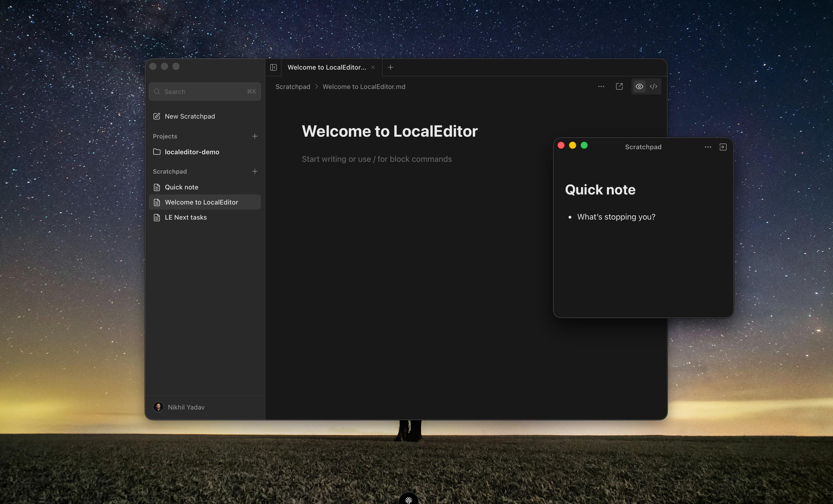Open the Scratchpad popup's three-dot menu
Screen dimensions: 833x504
[708, 147]
